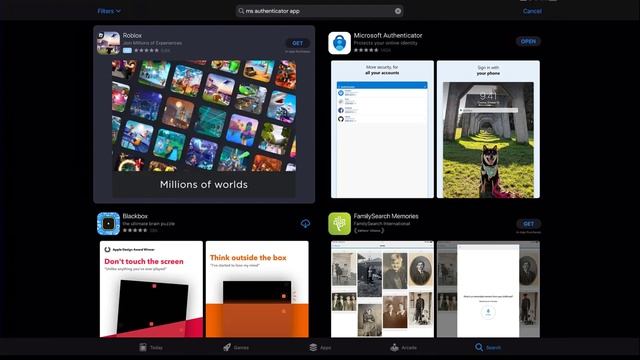Switch to the Arcade tab

click(403, 347)
